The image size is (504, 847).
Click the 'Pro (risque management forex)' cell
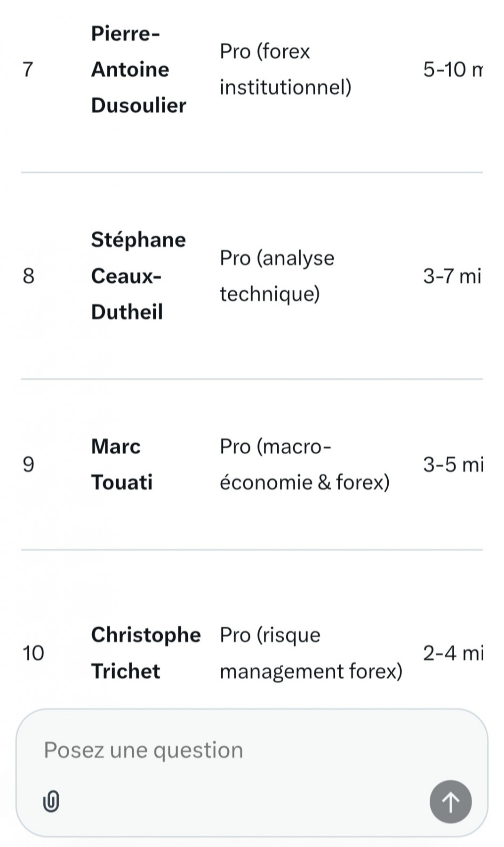(311, 653)
